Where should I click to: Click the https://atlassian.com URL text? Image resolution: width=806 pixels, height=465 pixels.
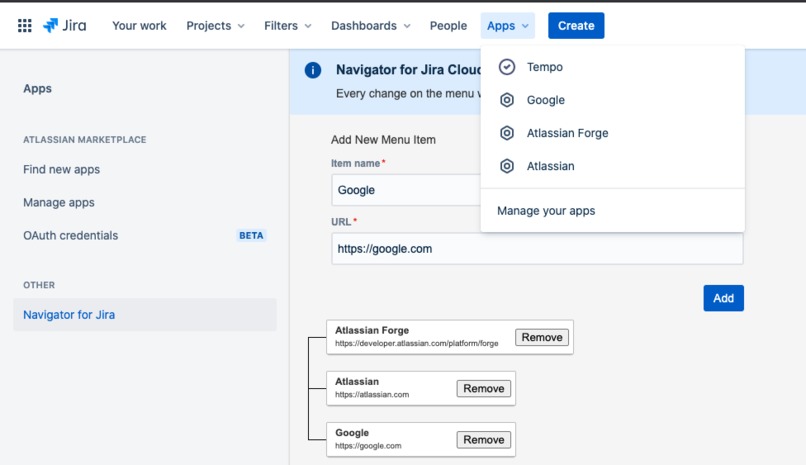[372, 395]
